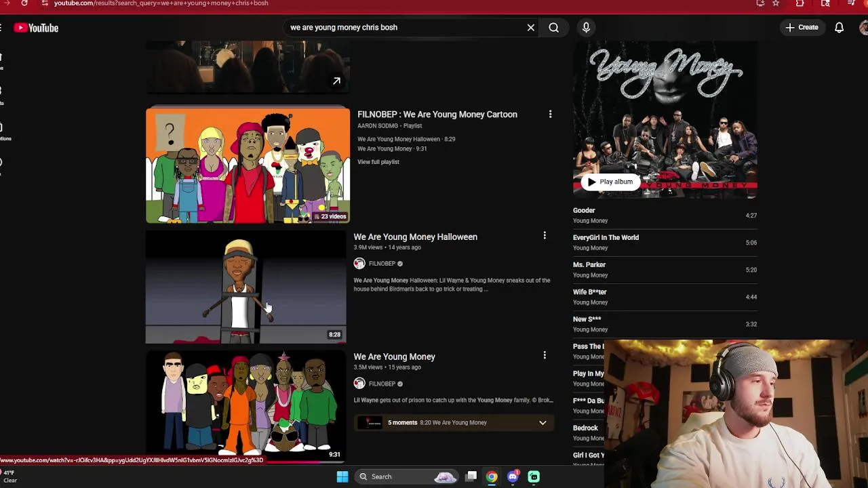This screenshot has height=488, width=868.
Task: Open FILNOBEP channel avatar under We Are Young Money
Action: pyautogui.click(x=359, y=384)
